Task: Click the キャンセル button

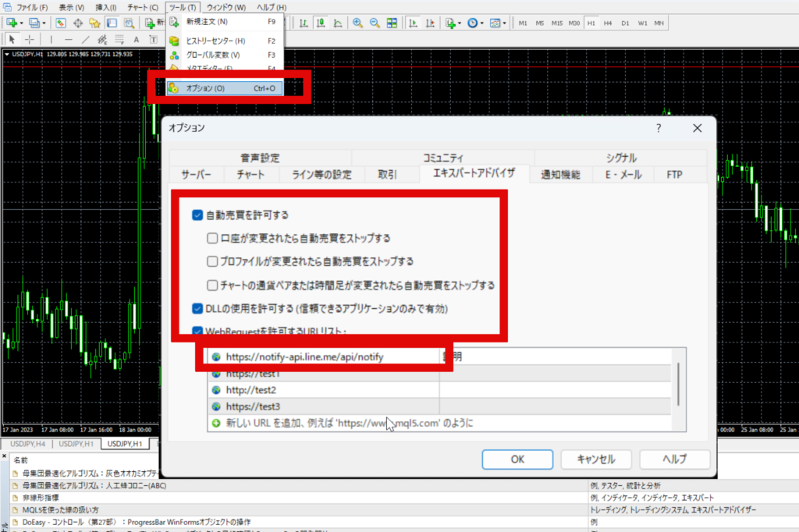Action: (x=595, y=459)
